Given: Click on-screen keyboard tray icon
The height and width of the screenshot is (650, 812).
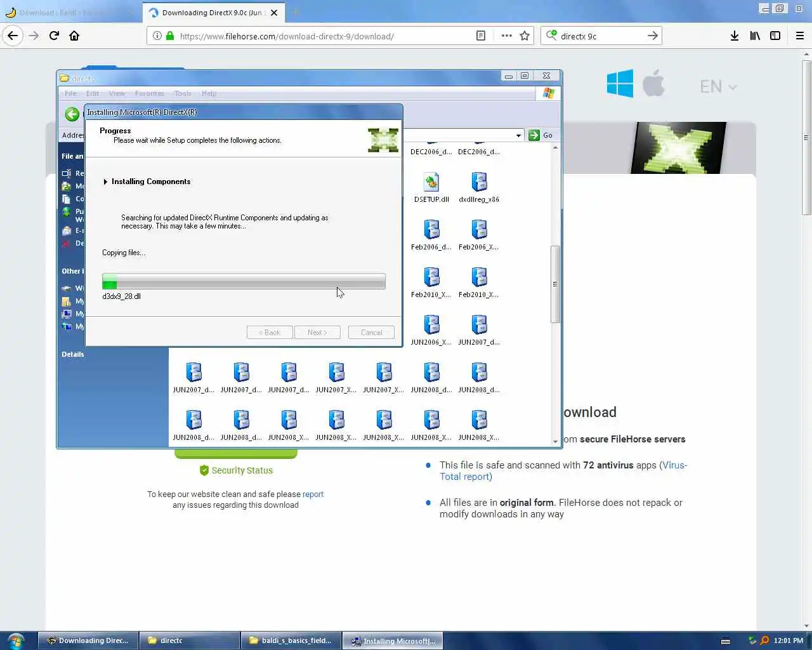Looking at the screenshot, I should (726, 641).
